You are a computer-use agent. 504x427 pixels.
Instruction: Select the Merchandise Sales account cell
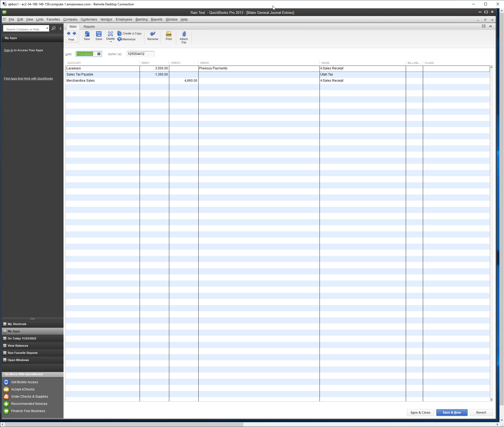point(103,81)
